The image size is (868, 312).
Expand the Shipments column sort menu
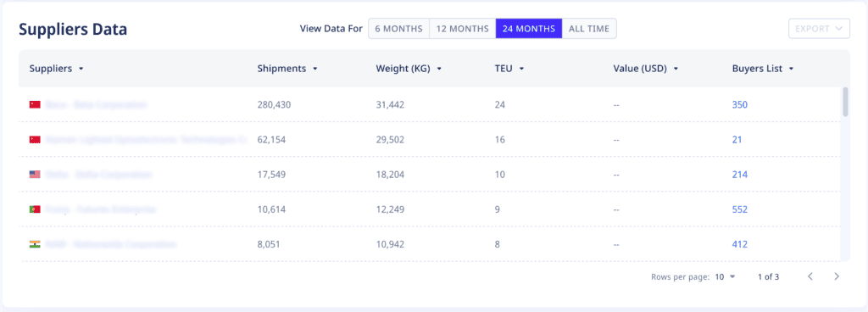[315, 70]
